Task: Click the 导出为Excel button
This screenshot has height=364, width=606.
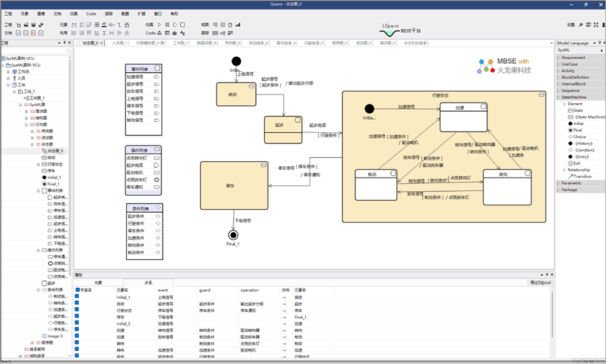Action: [x=540, y=283]
